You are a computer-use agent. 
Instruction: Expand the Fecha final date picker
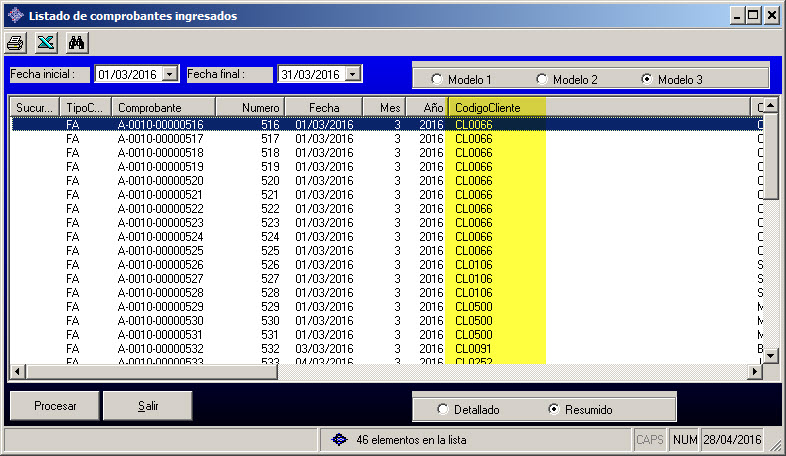coord(352,74)
